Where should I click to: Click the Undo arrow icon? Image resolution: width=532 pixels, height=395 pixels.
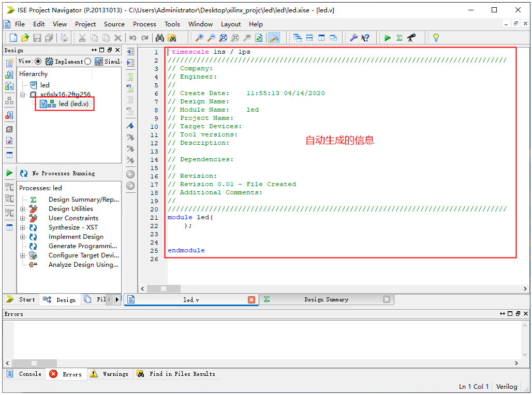click(x=133, y=38)
